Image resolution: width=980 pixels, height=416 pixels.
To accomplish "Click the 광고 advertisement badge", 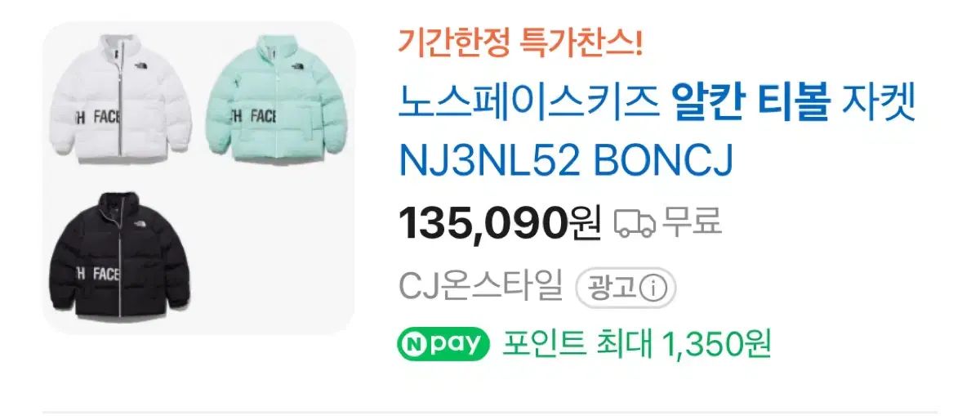I will point(626,288).
